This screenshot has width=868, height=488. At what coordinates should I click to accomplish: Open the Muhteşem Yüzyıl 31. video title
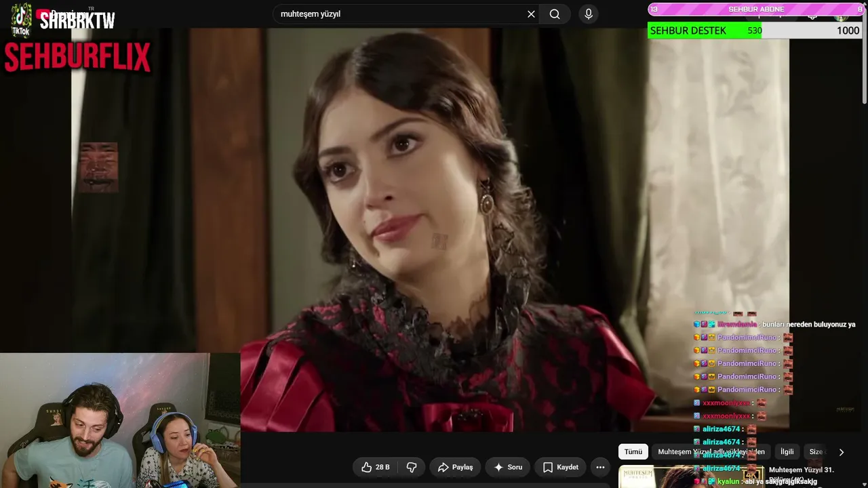(802, 470)
